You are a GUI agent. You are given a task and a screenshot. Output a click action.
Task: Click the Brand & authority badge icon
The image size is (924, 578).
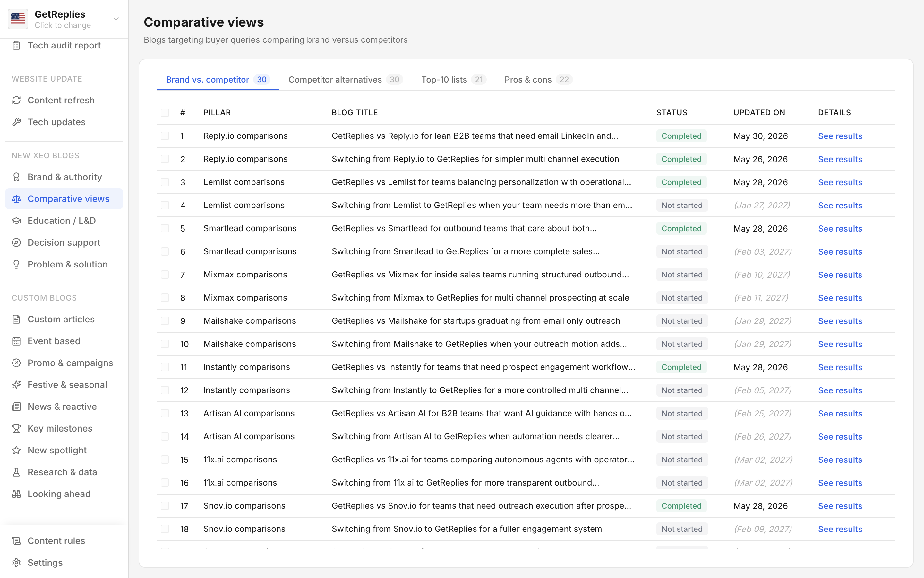click(x=16, y=177)
